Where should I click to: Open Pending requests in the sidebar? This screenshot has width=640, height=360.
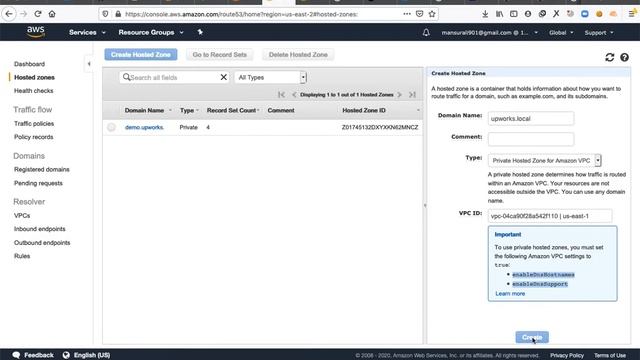(38, 183)
